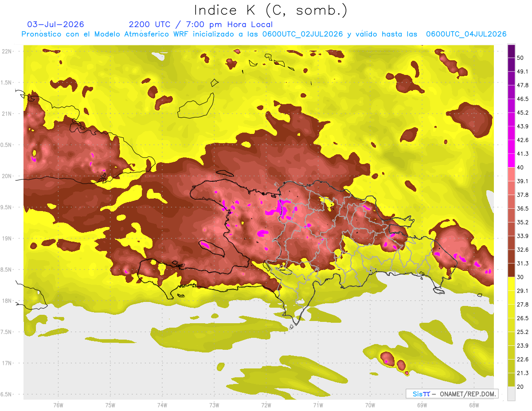The image size is (532, 411).
Task: Click the legend value "45.2"
Action: [x=523, y=113]
